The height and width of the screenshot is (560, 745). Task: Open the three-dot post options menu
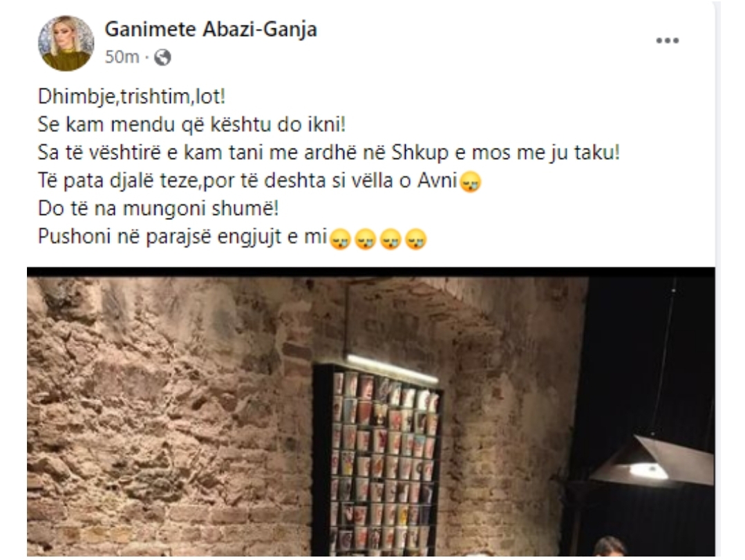pyautogui.click(x=667, y=41)
